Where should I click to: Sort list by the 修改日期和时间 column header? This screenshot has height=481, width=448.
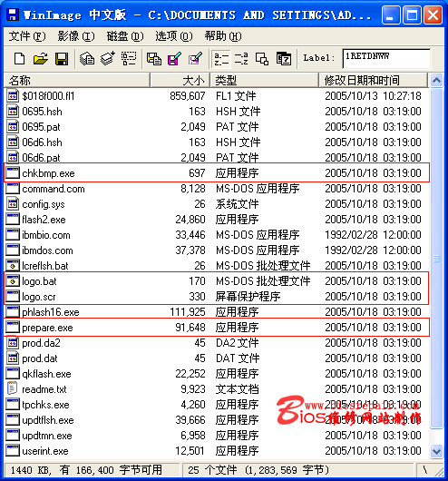(373, 81)
